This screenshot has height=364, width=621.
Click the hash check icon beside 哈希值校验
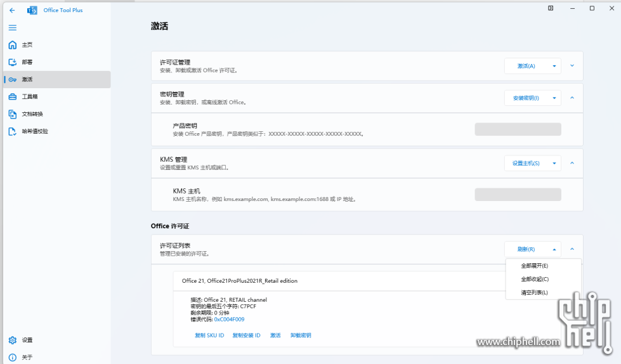click(13, 131)
